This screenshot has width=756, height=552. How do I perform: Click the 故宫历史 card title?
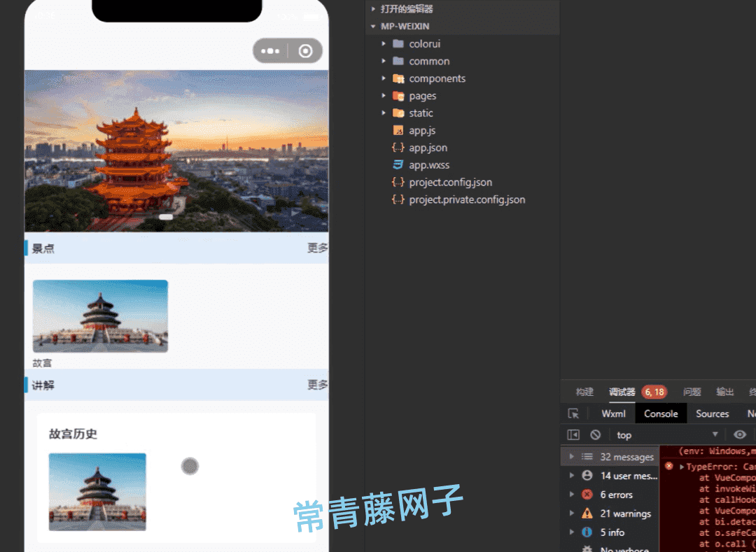coord(73,434)
